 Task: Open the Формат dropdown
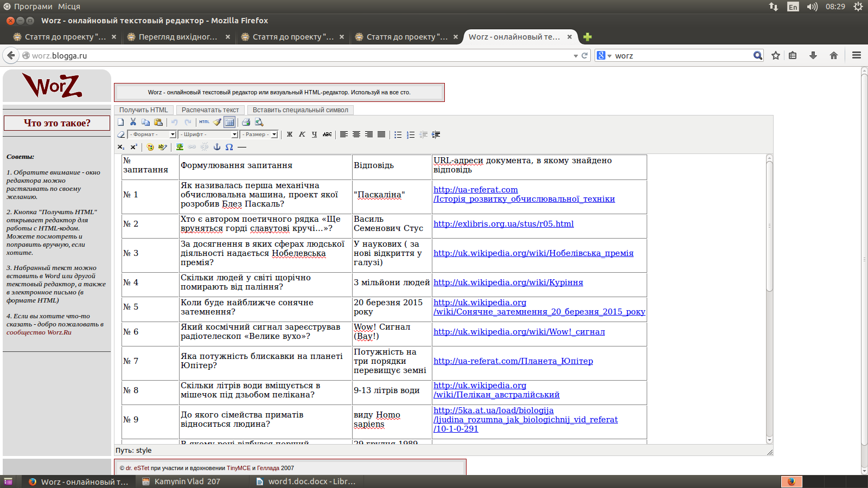[x=152, y=134]
